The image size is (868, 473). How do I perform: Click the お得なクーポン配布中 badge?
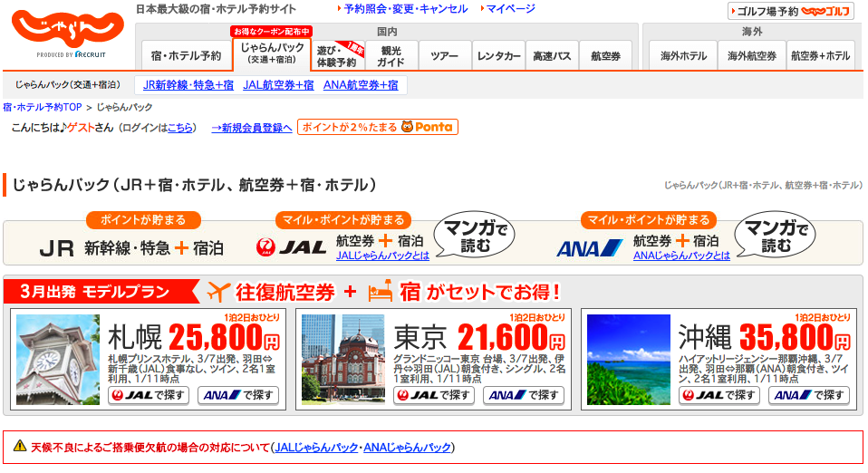pos(272,32)
